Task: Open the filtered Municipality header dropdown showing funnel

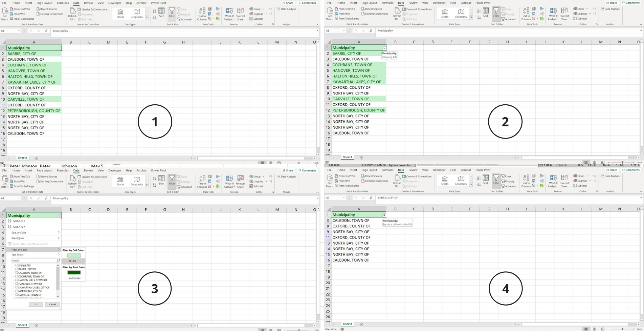Action: [x=384, y=215]
